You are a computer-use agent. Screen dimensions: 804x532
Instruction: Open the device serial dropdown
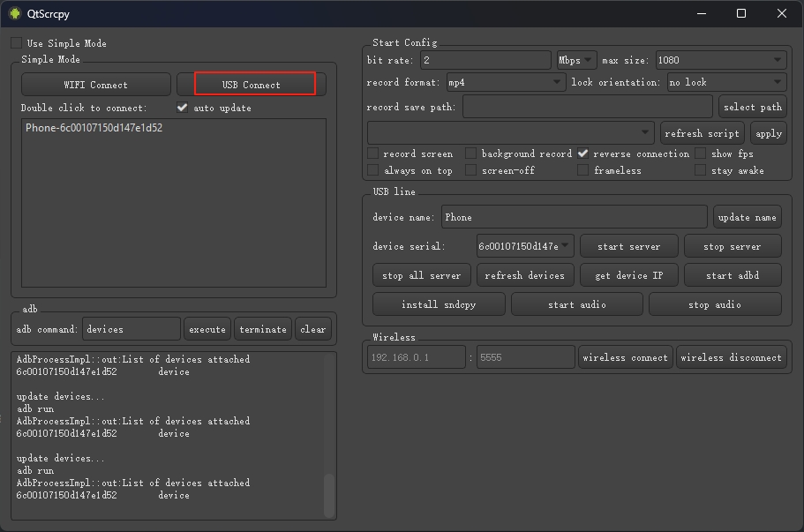click(x=525, y=247)
